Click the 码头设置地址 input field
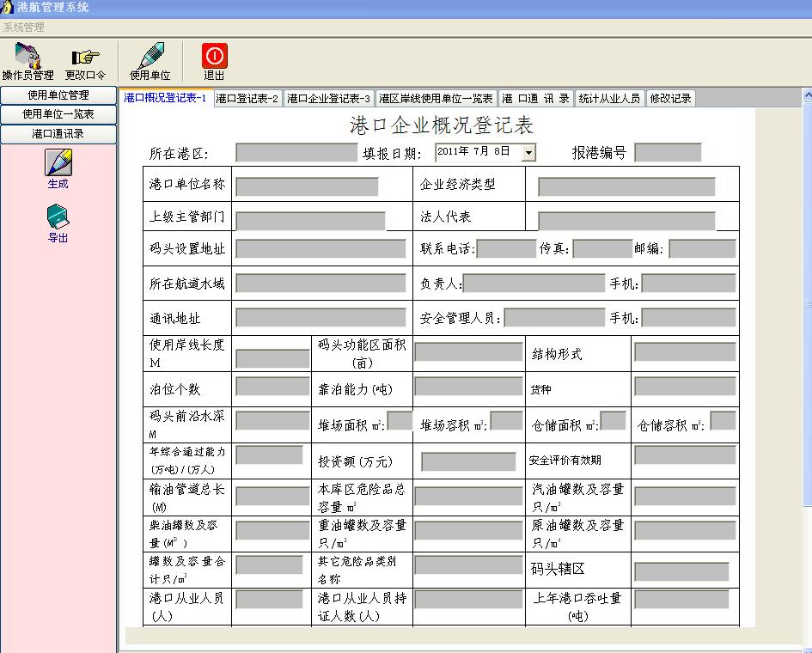 (x=321, y=248)
